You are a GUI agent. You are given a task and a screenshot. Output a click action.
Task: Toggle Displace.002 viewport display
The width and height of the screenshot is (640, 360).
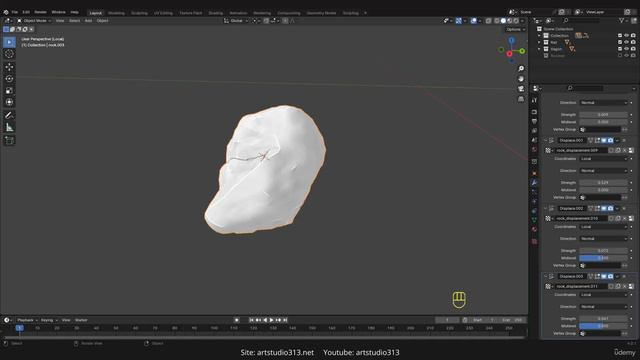pos(604,209)
